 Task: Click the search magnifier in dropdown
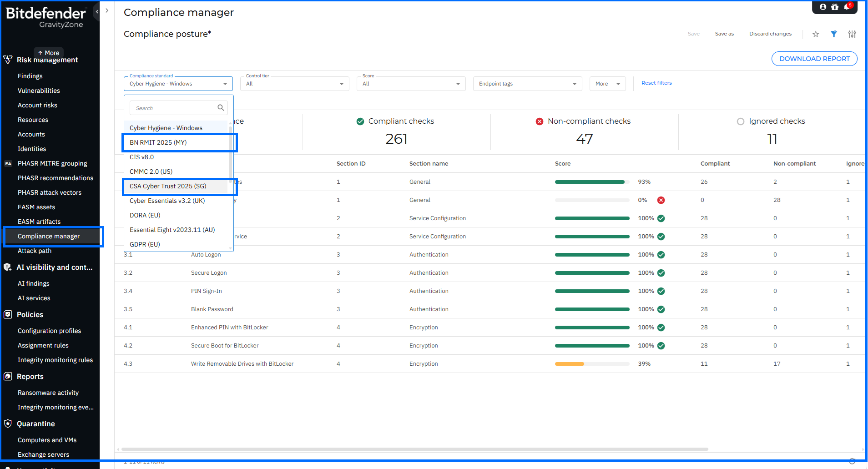[221, 108]
